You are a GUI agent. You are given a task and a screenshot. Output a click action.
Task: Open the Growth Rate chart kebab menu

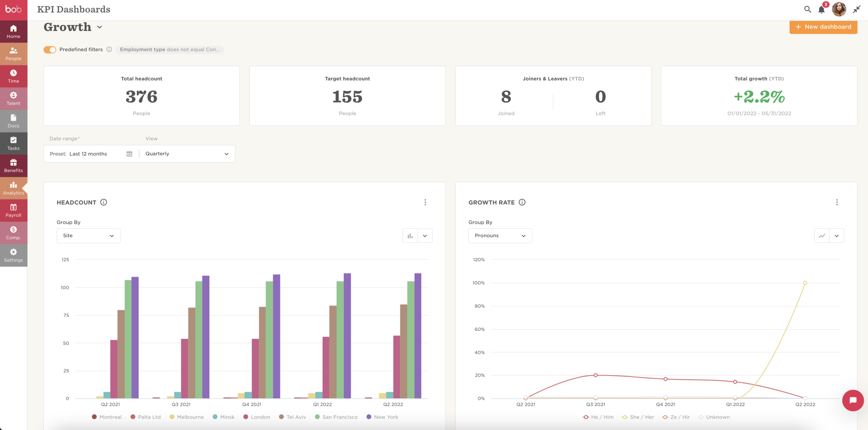click(837, 202)
